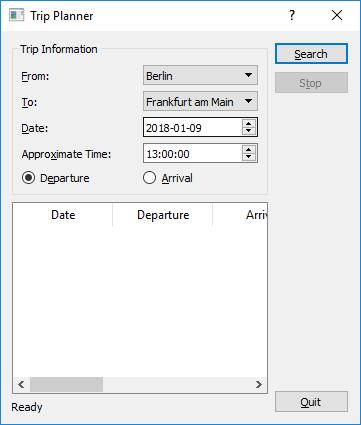This screenshot has height=425, width=361.
Task: Click the Departure column header in results table
Action: (163, 215)
